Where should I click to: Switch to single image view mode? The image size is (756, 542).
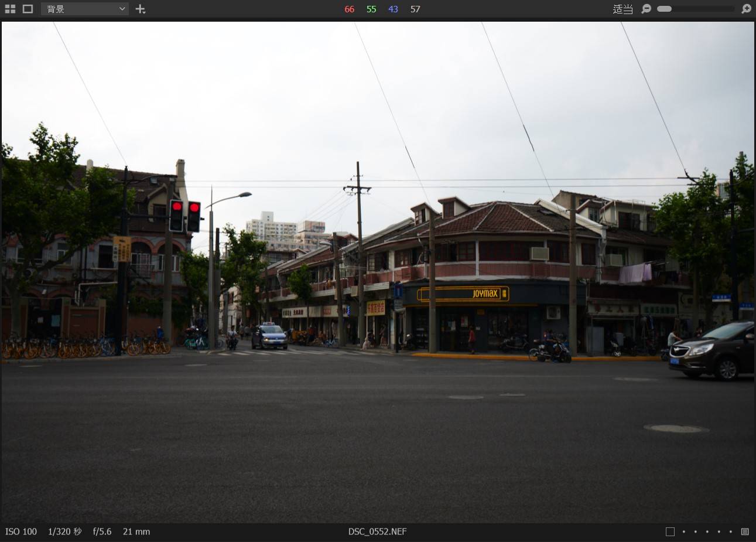point(28,9)
